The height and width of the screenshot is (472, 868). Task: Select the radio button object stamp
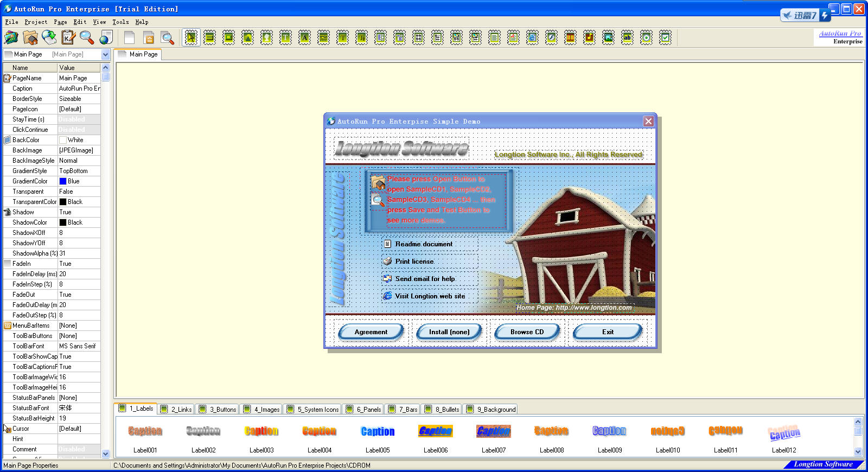pos(647,37)
